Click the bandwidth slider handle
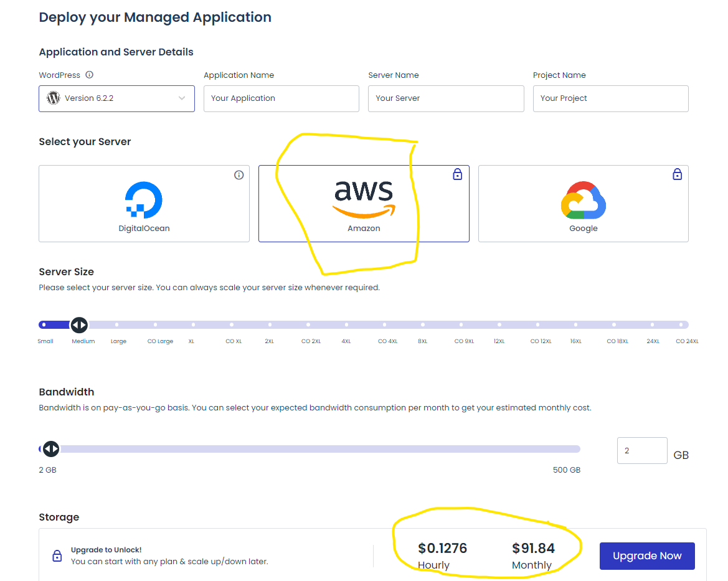The height and width of the screenshot is (581, 728). tap(51, 449)
